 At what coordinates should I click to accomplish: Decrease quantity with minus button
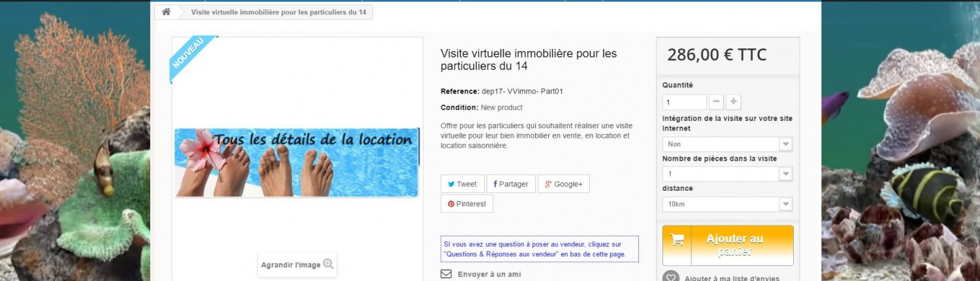click(x=717, y=102)
